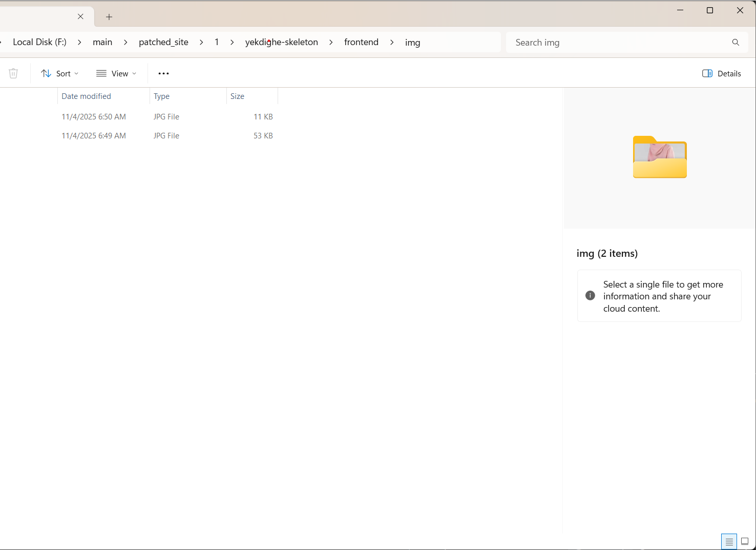Open the Sort dropdown menu
The width and height of the screenshot is (756, 550).
[x=60, y=73]
